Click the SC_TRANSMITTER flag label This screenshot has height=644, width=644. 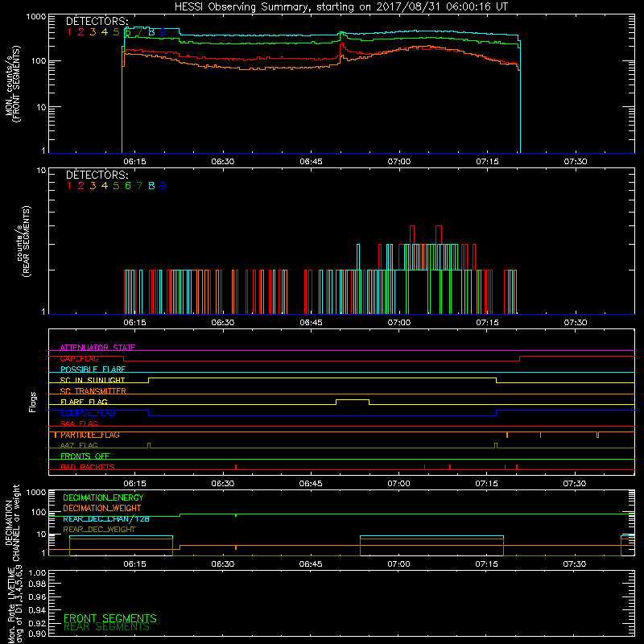point(93,391)
